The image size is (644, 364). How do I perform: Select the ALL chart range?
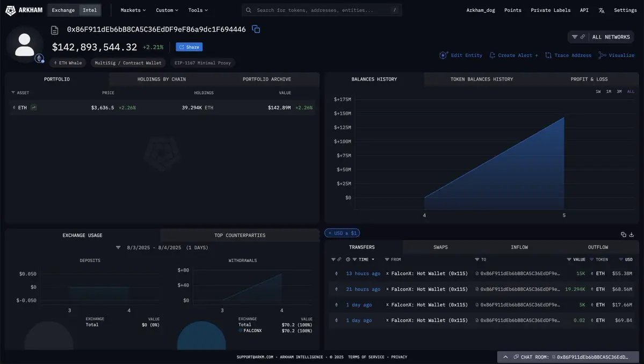[x=631, y=91]
